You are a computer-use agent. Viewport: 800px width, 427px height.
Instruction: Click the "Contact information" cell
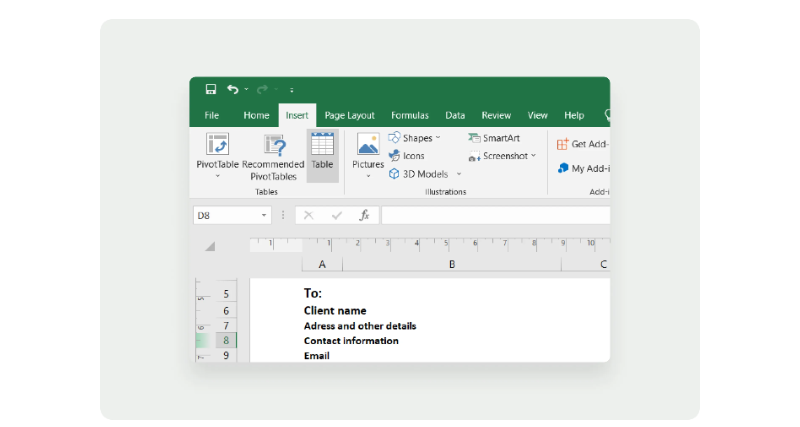(x=351, y=341)
